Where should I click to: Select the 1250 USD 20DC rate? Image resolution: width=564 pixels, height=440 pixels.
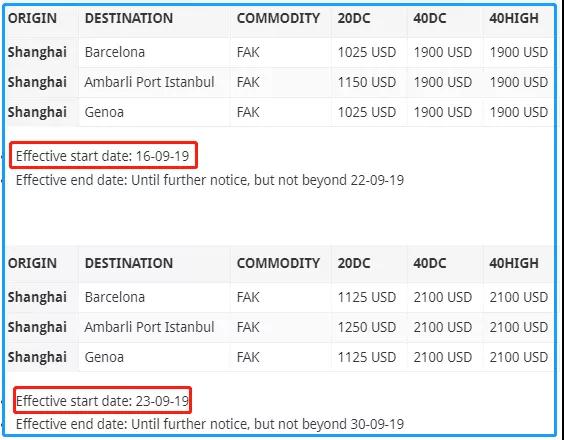[367, 327]
